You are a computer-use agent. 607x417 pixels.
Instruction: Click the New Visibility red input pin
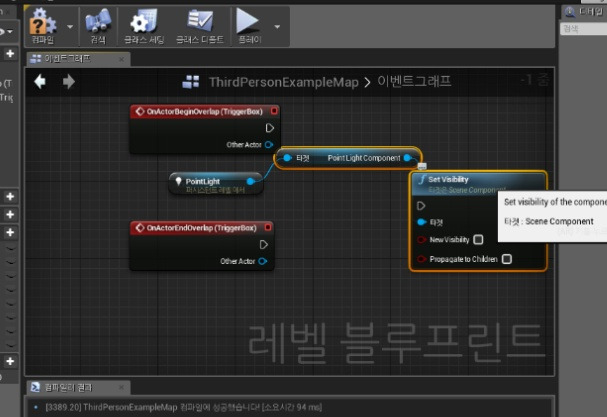(421, 240)
